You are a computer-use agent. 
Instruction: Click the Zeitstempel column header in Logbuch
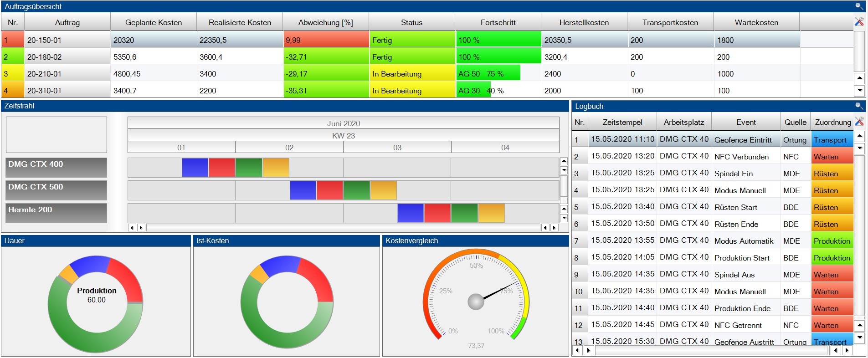pyautogui.click(x=622, y=122)
